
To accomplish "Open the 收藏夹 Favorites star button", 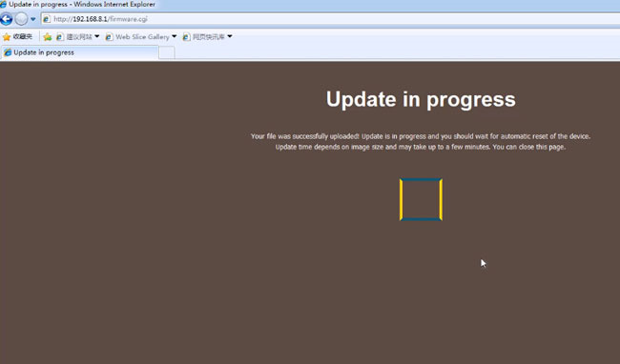I will point(17,37).
